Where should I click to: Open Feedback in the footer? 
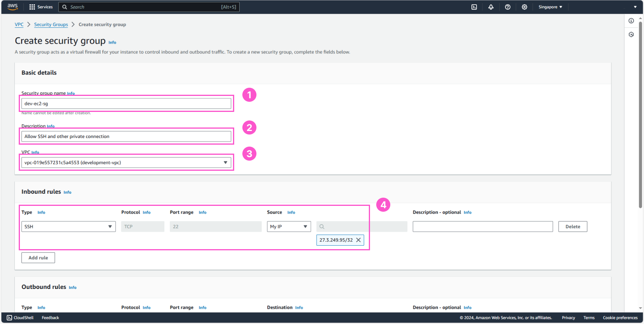pos(50,318)
